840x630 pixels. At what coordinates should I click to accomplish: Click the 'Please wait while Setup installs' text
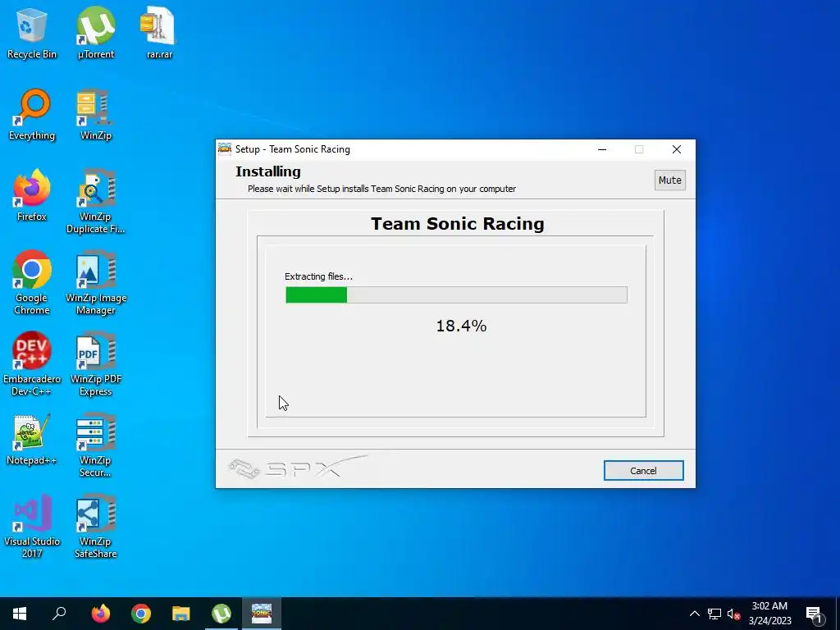pyautogui.click(x=381, y=189)
